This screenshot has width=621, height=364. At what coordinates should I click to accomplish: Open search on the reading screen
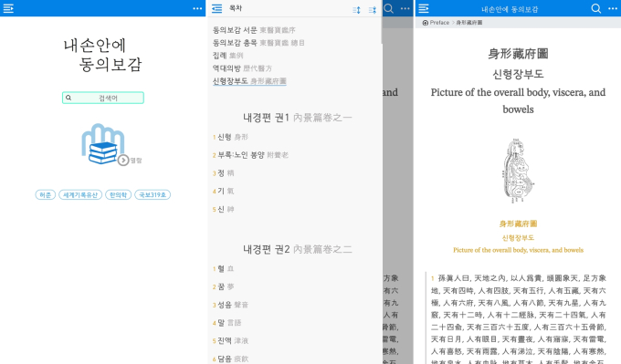click(x=596, y=8)
